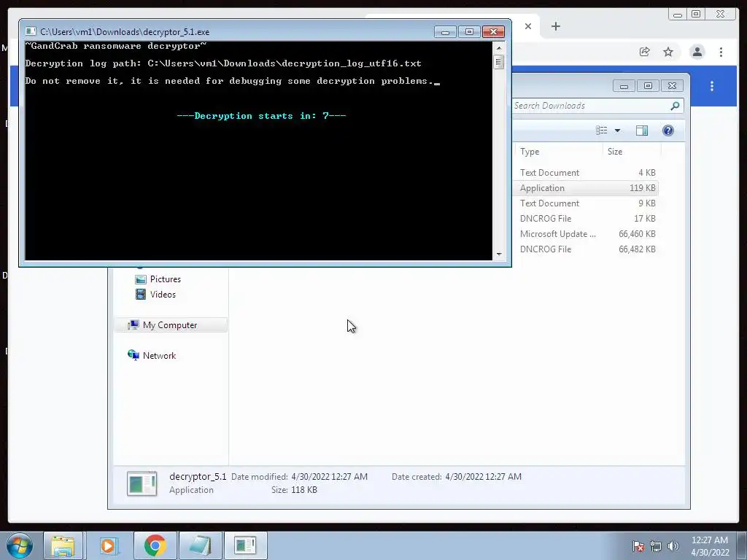Open the view options dropdown arrow
The height and width of the screenshot is (560, 747).
[617, 131]
